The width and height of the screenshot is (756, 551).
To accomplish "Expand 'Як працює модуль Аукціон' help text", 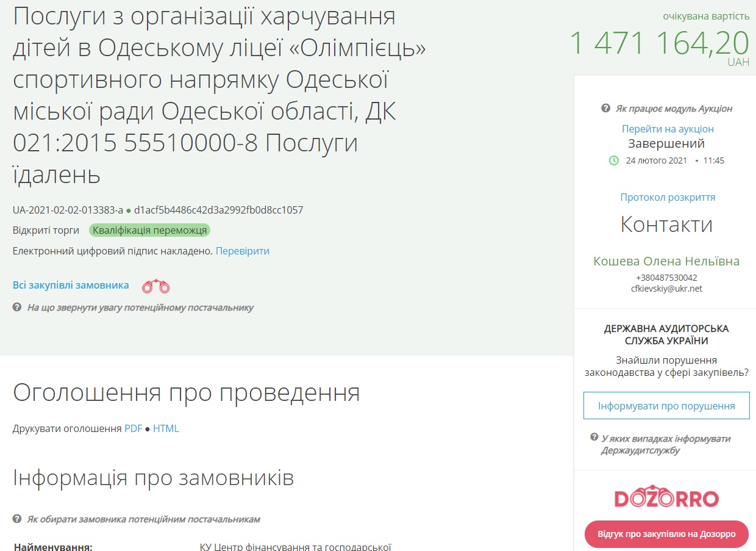I will [674, 109].
